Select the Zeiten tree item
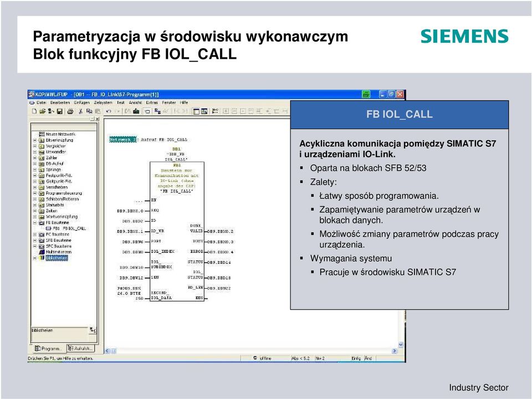The width and height of the screenshot is (532, 399). (52, 211)
